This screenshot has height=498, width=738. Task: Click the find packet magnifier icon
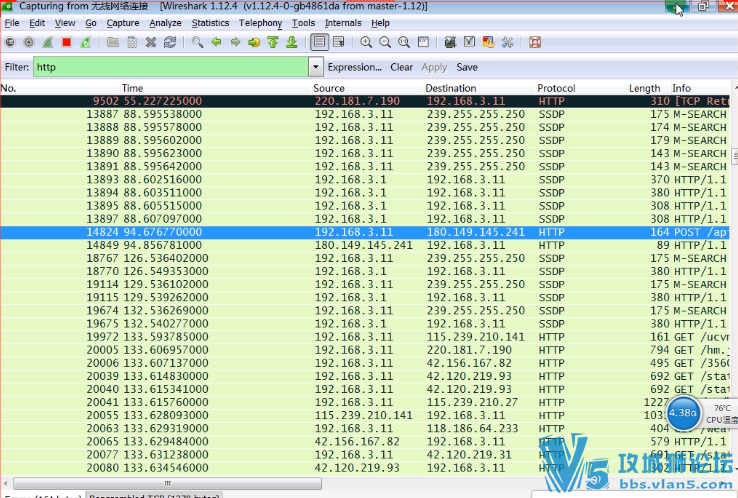(x=198, y=42)
